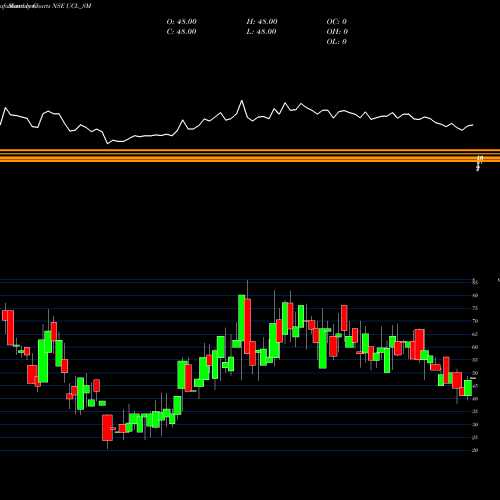Click the 'NSE UCL_SM' chart title

(71, 6)
